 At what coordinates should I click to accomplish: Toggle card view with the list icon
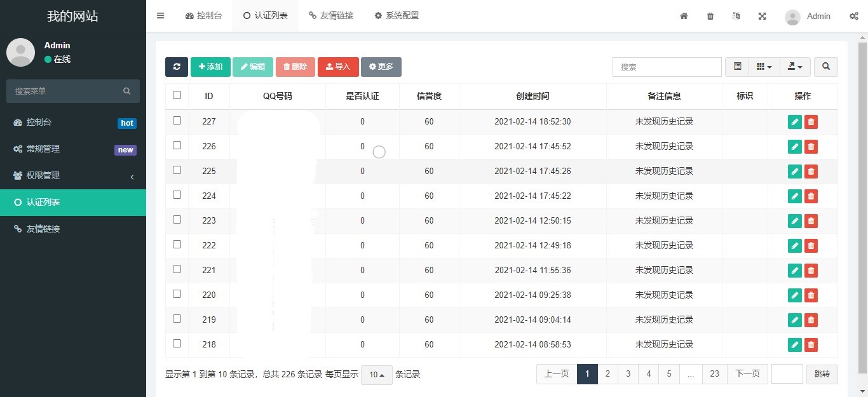point(737,67)
